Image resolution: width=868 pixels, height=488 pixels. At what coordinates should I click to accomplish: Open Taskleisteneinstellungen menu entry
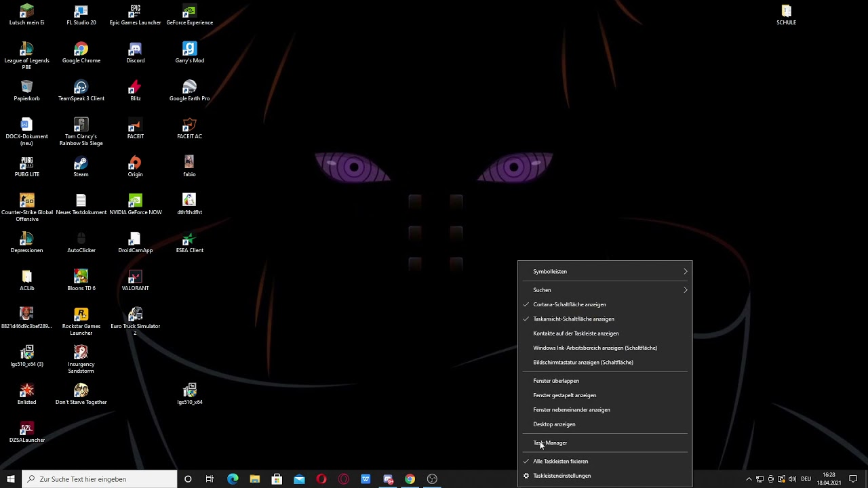point(605,476)
